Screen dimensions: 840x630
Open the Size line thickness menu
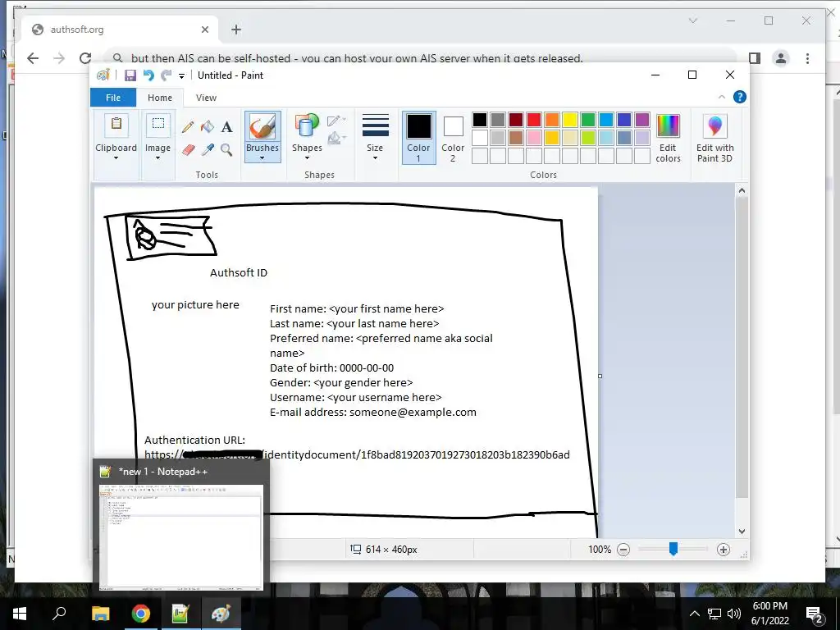click(375, 137)
